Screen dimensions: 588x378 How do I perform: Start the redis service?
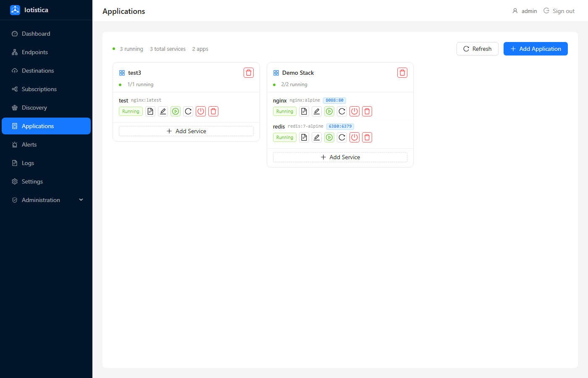(x=329, y=137)
